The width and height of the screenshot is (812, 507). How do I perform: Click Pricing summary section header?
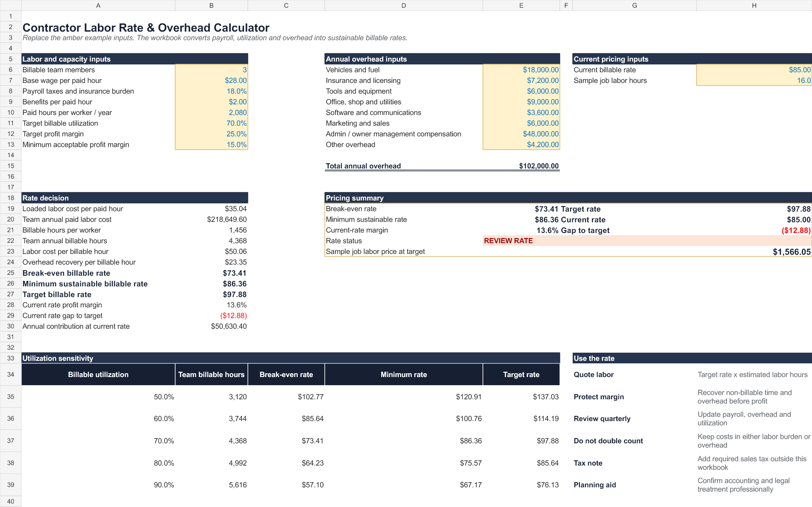[568, 198]
